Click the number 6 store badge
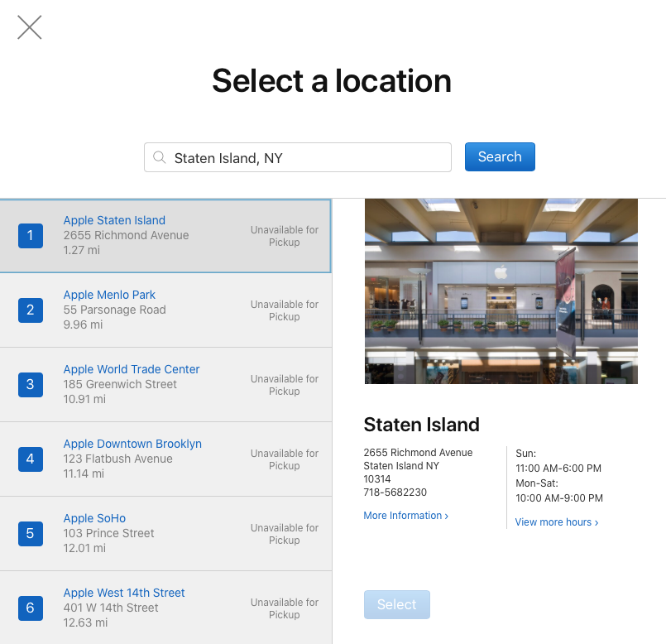666x644 pixels. (x=31, y=608)
